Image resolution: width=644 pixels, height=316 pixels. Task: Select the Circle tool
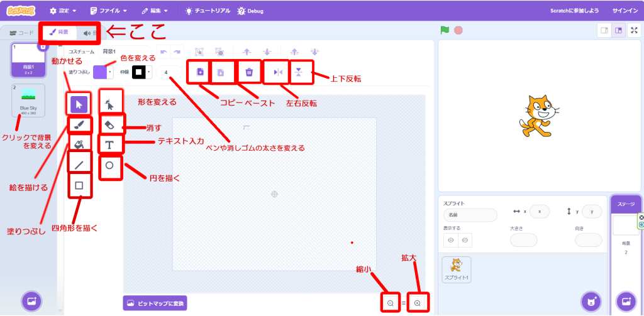pyautogui.click(x=110, y=165)
